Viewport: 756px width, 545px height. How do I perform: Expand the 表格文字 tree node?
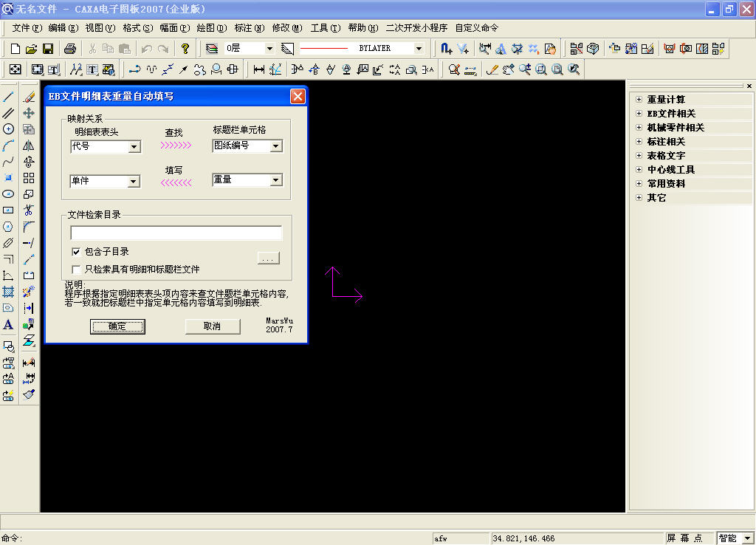click(x=639, y=155)
